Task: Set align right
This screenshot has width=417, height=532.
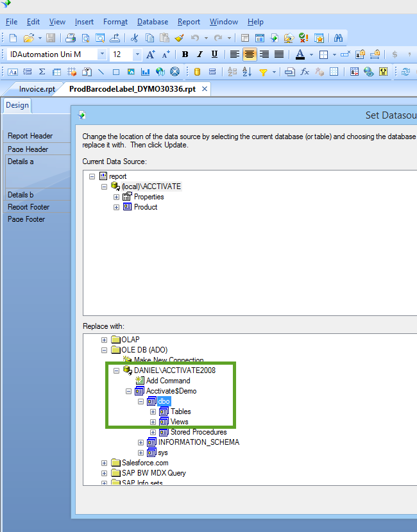Action: 264,54
